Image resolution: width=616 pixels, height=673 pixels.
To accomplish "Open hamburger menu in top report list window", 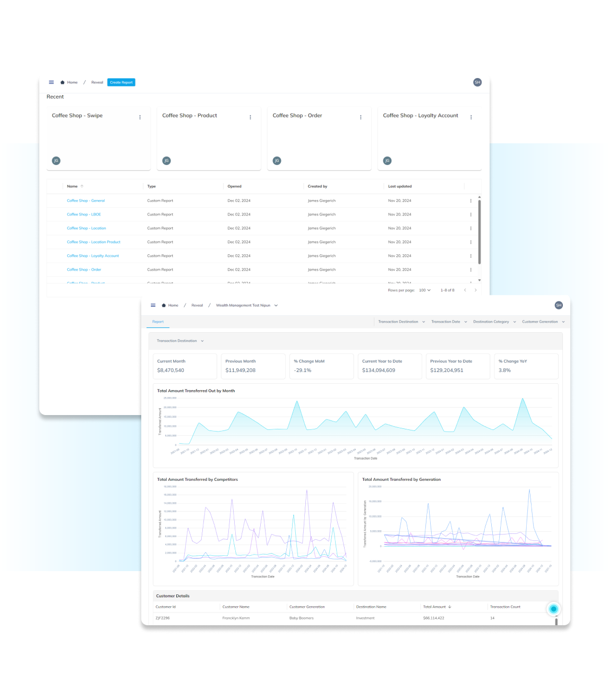I will click(x=52, y=82).
